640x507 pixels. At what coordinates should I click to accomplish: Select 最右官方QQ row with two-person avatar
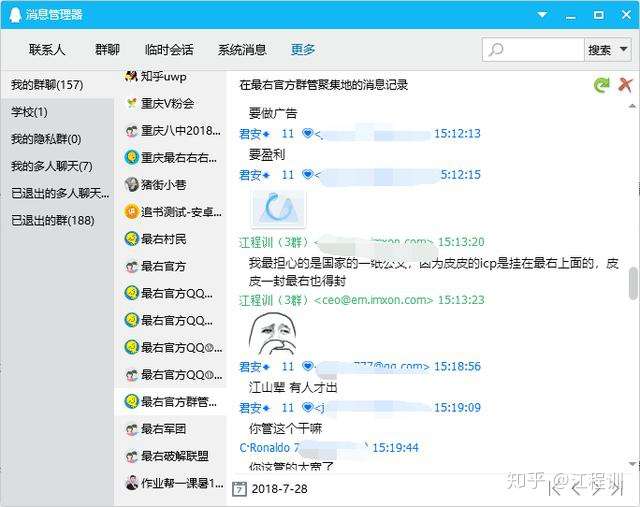click(170, 375)
